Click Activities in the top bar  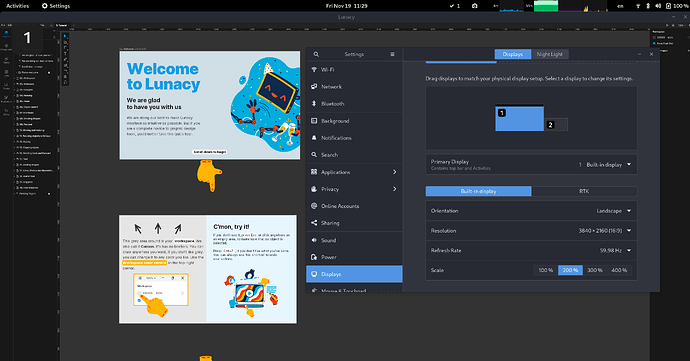click(18, 6)
